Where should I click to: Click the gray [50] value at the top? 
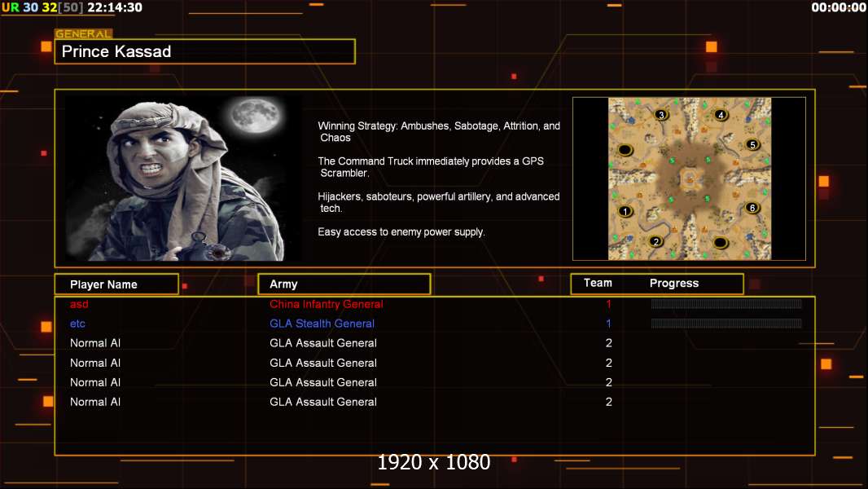[71, 8]
